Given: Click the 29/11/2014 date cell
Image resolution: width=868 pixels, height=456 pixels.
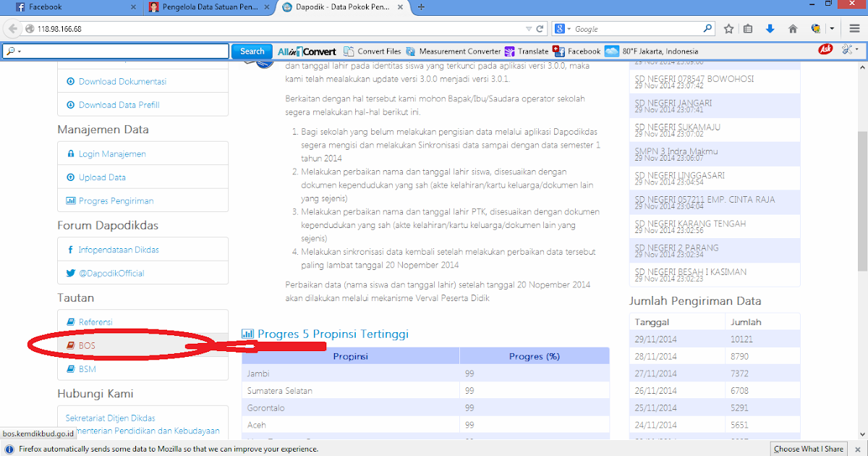Looking at the screenshot, I should click(678, 339).
